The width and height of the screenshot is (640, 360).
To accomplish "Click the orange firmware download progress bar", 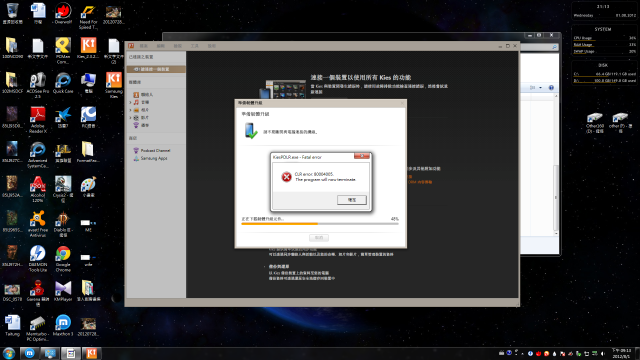I will pos(320,224).
